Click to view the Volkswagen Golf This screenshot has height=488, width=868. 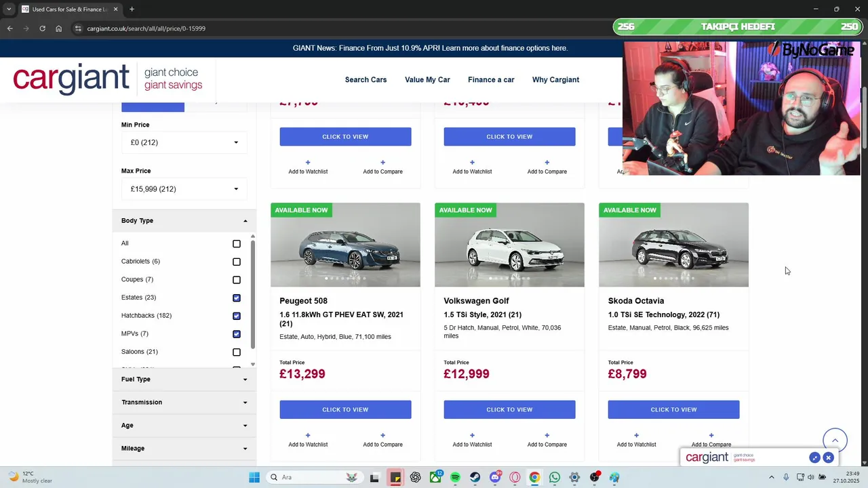[509, 409]
